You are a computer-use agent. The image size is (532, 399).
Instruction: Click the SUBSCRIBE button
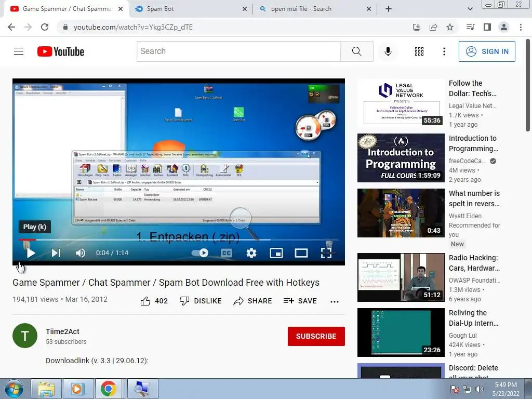tap(316, 336)
